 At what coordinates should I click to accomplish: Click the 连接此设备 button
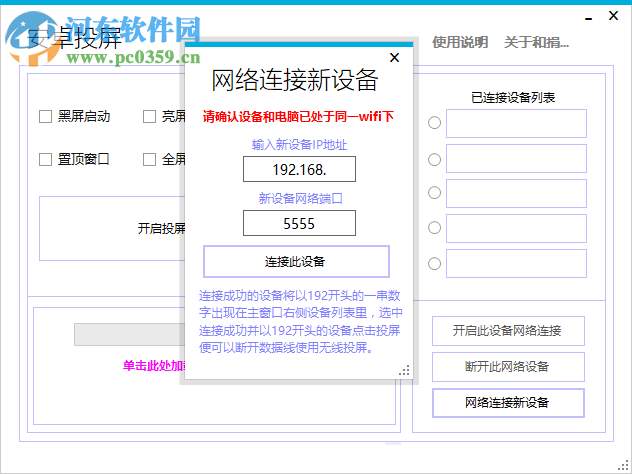click(296, 261)
